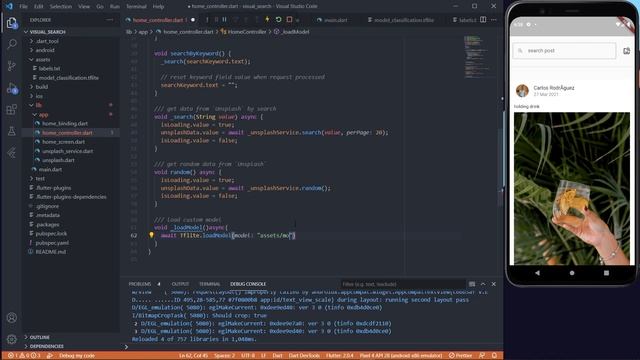Open the Accounts icon in activity bar
640x360 pixels.
point(11,318)
